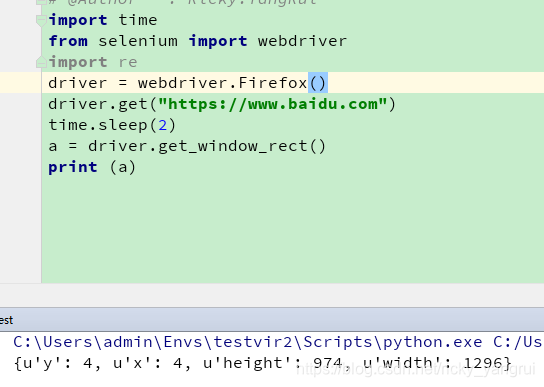The height and width of the screenshot is (387, 544).
Task: Click the fold end marker beside 'import re'
Action: 41,62
